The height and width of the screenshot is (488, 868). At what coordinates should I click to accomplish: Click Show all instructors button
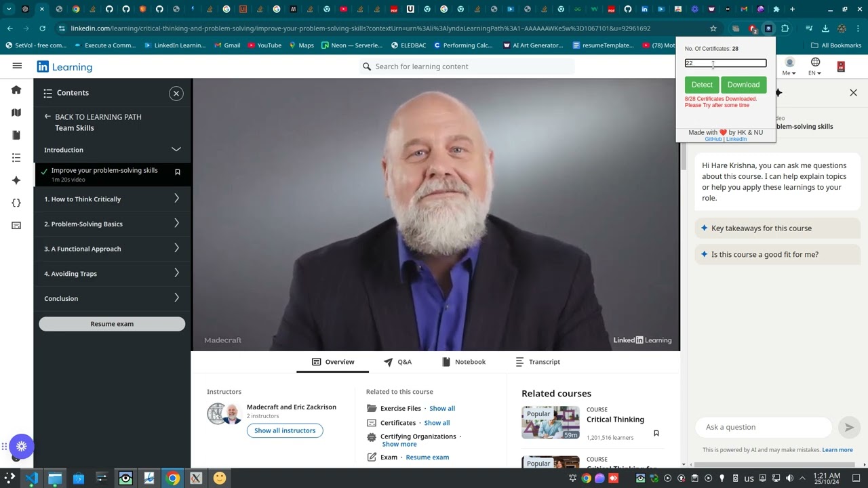285,430
